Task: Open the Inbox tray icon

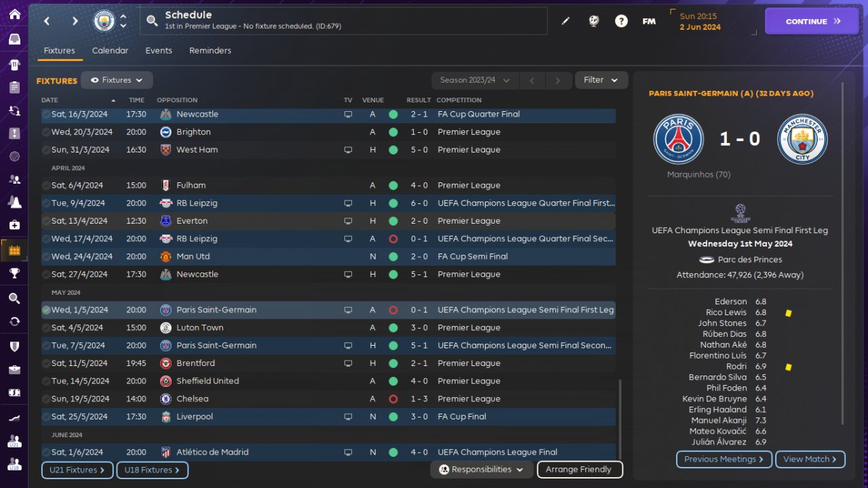Action: pos(14,39)
